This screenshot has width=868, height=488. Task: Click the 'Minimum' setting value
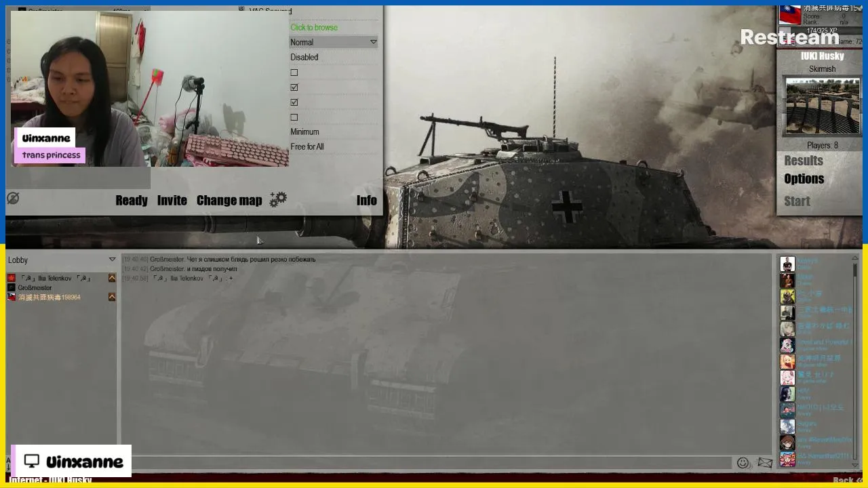coord(304,131)
